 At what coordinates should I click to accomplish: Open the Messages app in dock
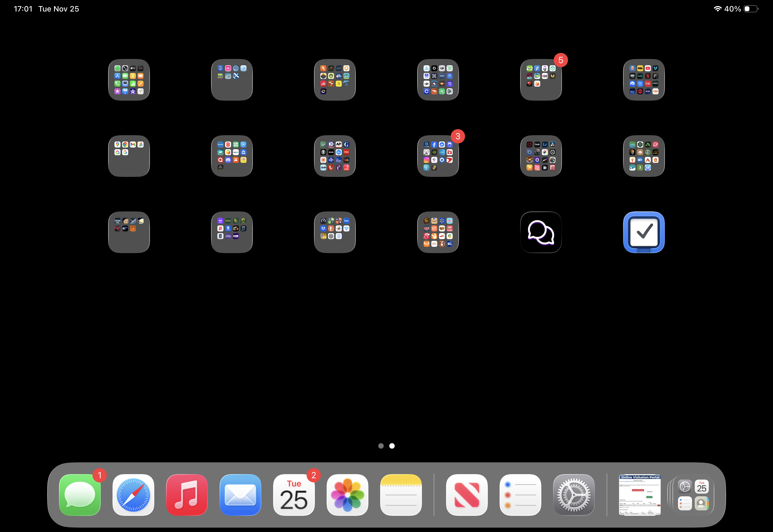[80, 495]
